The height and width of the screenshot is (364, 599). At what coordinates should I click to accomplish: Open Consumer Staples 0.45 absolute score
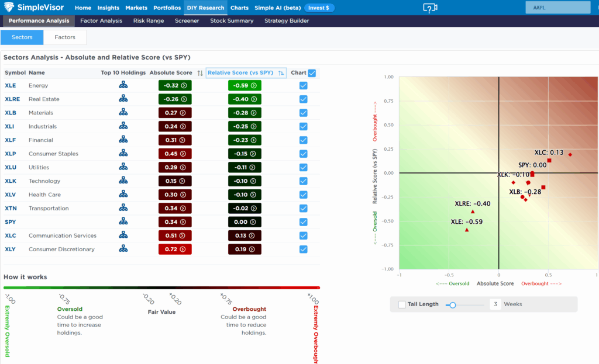(x=175, y=154)
